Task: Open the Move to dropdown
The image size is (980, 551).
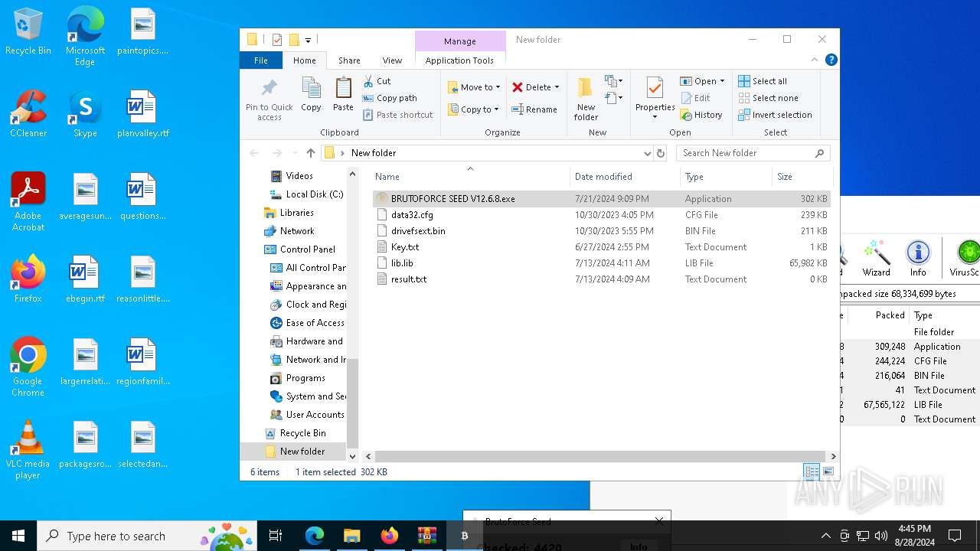Action: (x=474, y=87)
